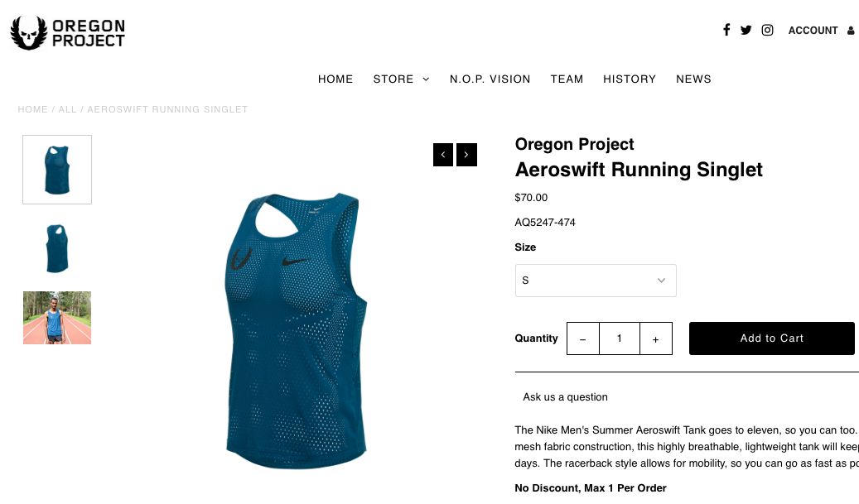Screen dimensions: 859x504
Task: Select the first singlet front thumbnail
Action: tap(57, 170)
